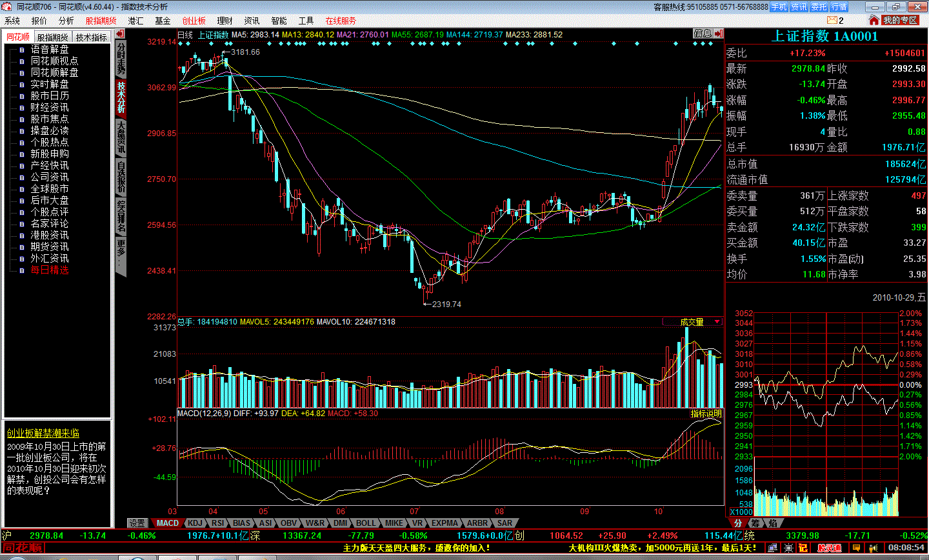Select the 分时走势 vertical tab
This screenshot has width=929, height=560.
point(121,59)
